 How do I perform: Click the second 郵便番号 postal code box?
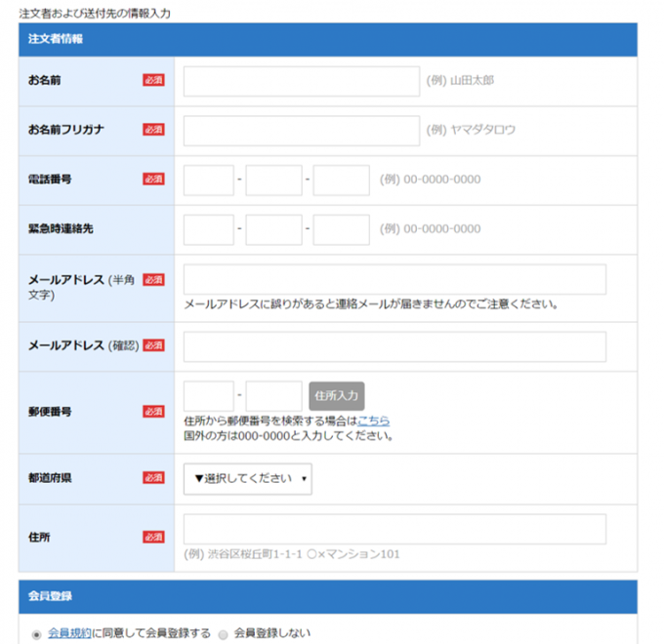(x=274, y=396)
